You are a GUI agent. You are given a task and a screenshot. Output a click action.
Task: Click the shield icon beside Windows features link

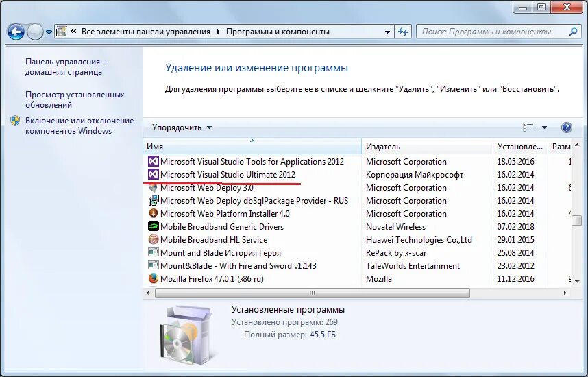15,121
